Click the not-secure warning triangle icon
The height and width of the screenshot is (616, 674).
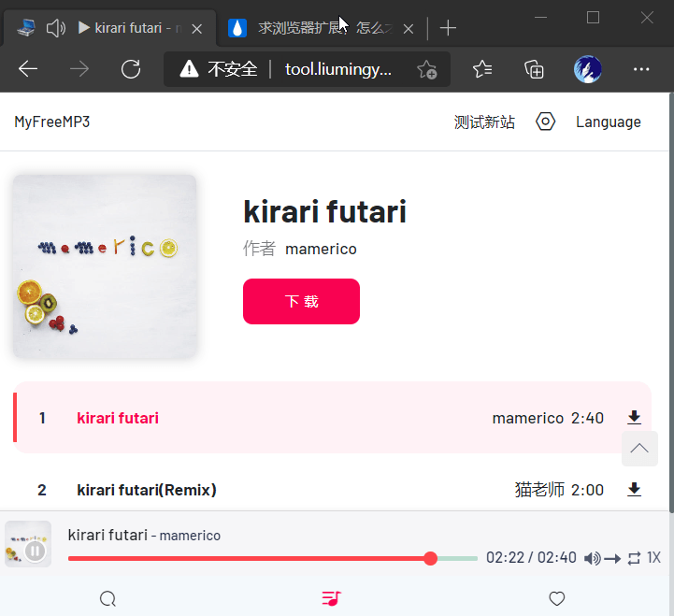[x=189, y=69]
